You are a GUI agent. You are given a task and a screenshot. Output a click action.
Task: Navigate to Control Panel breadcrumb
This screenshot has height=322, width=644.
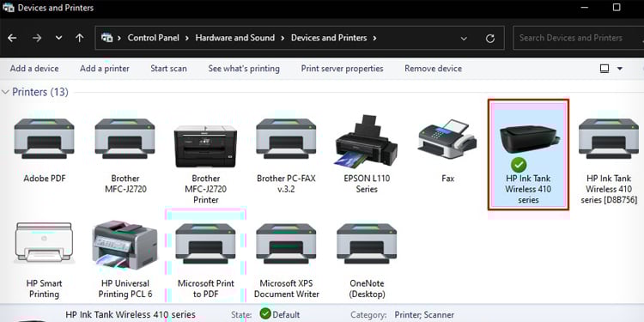coord(154,38)
